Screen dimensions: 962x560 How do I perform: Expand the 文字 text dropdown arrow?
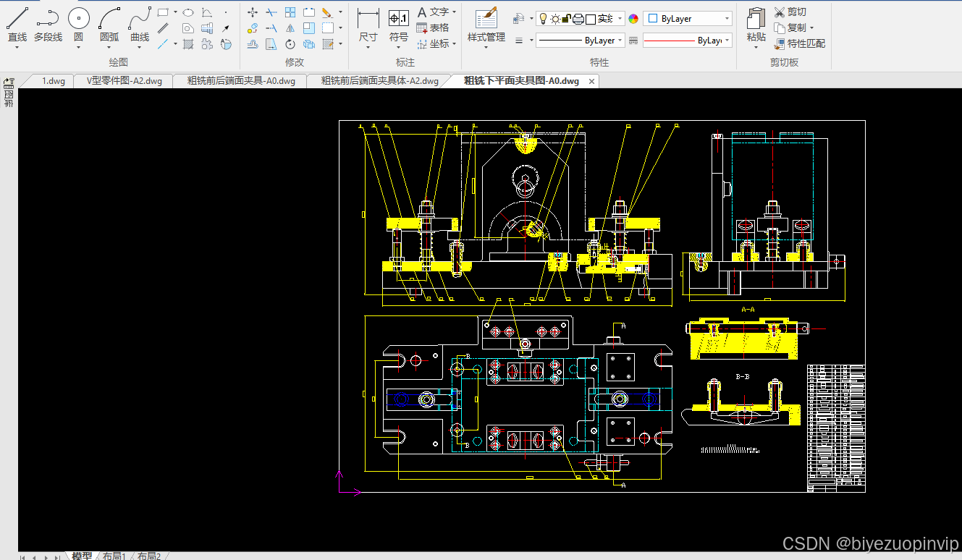(454, 12)
